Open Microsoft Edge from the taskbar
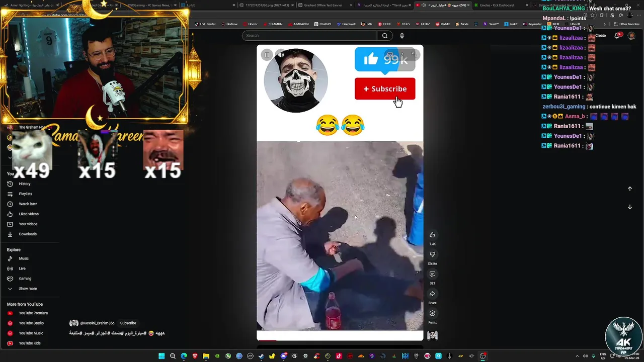This screenshot has width=644, height=362. pos(184,356)
